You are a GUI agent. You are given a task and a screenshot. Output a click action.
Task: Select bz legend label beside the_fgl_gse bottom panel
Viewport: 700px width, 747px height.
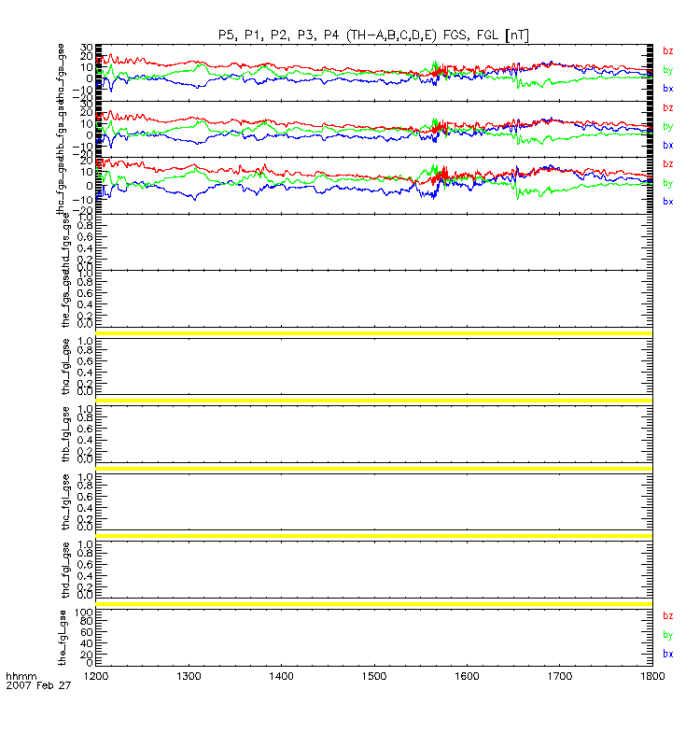coord(668,616)
